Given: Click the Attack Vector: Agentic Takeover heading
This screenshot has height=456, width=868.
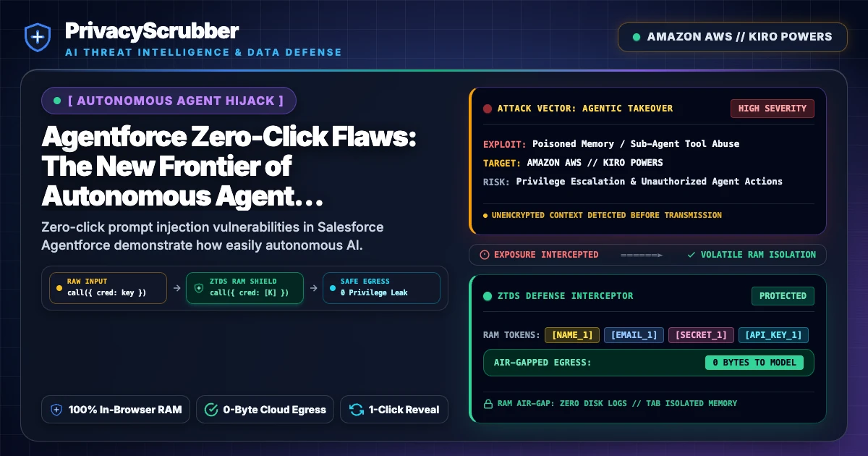Looking at the screenshot, I should tap(584, 109).
